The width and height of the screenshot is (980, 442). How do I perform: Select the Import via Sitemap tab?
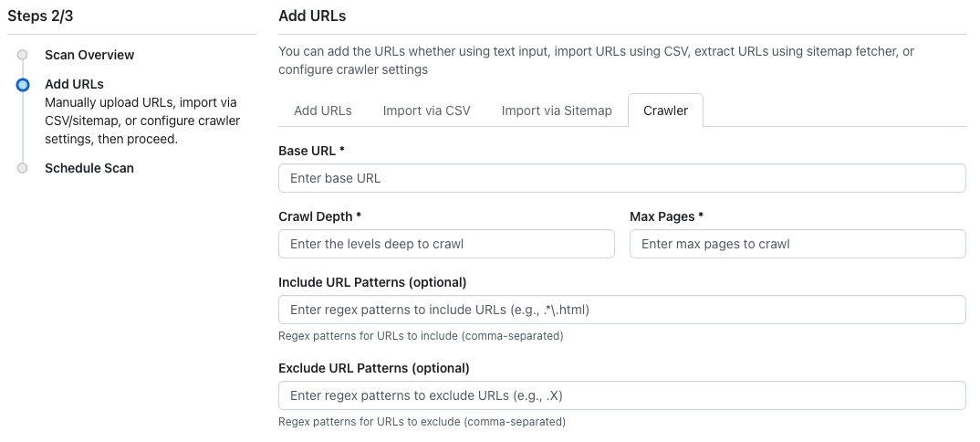[557, 110]
